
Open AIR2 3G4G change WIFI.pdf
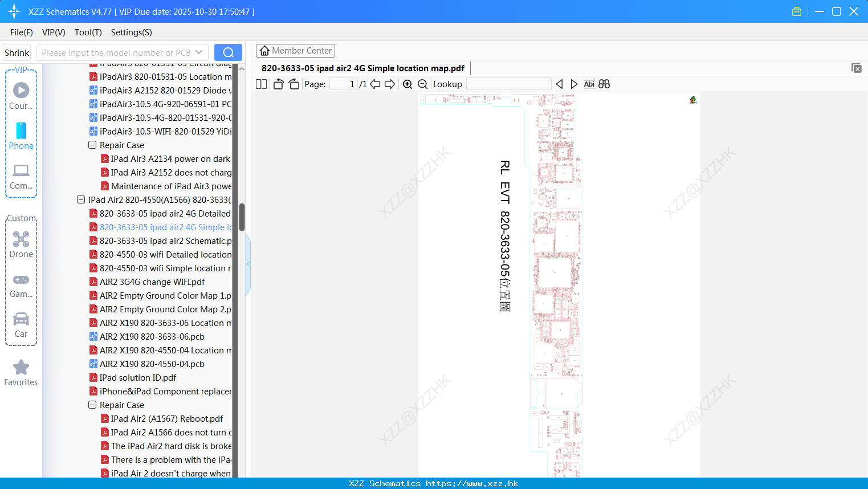coord(147,282)
